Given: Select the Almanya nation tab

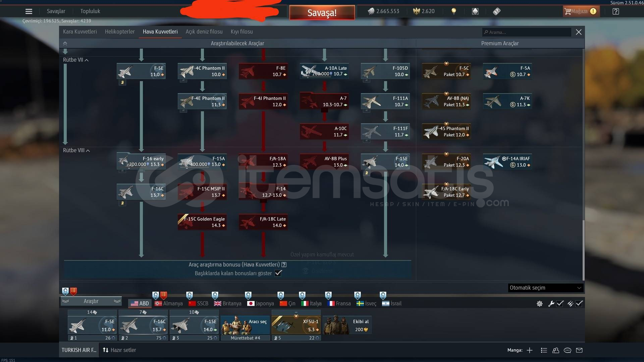Looking at the screenshot, I should pyautogui.click(x=169, y=304).
